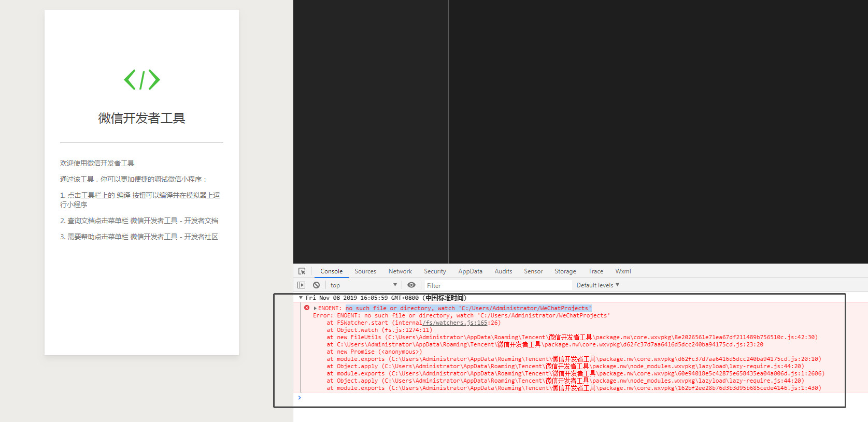Click the highlighted 'no such file or directory' message
868x422 pixels.
[x=468, y=308]
